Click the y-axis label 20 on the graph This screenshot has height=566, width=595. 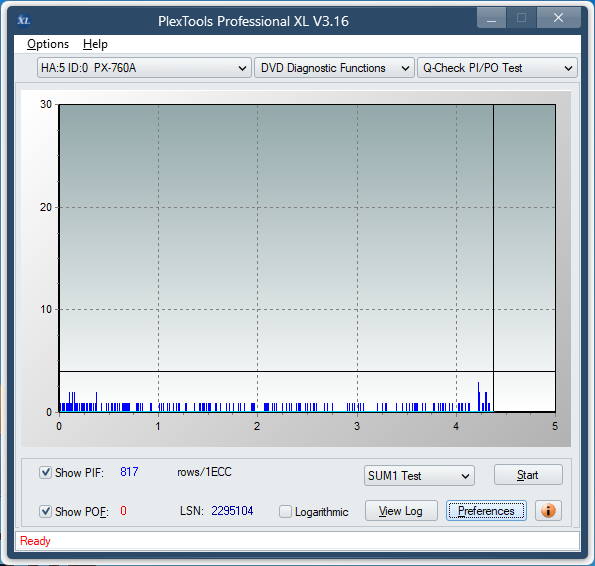tap(46, 207)
